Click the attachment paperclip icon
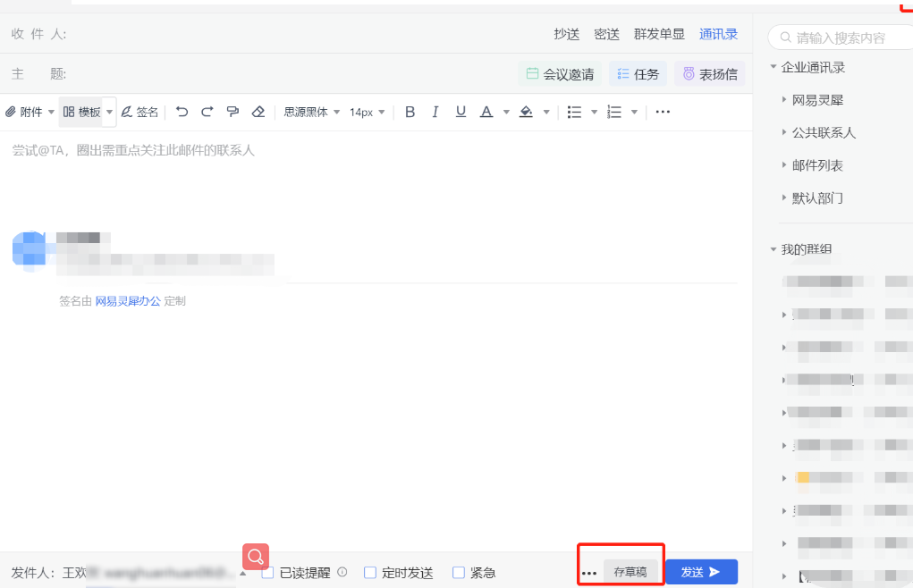Viewport: 913px width, 588px height. point(11,112)
